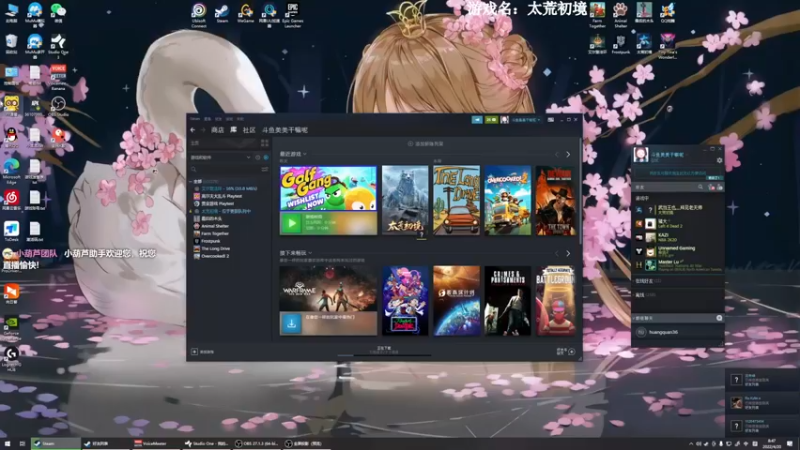Viewport: 800px width, 450px height.
Task: Open friends list settings gear
Action: 719,160
